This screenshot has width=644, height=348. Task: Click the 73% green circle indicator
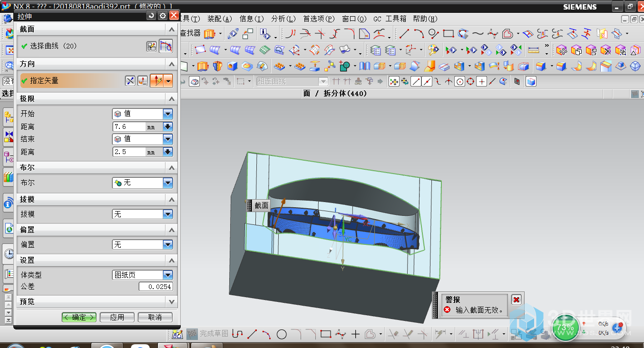(565, 328)
